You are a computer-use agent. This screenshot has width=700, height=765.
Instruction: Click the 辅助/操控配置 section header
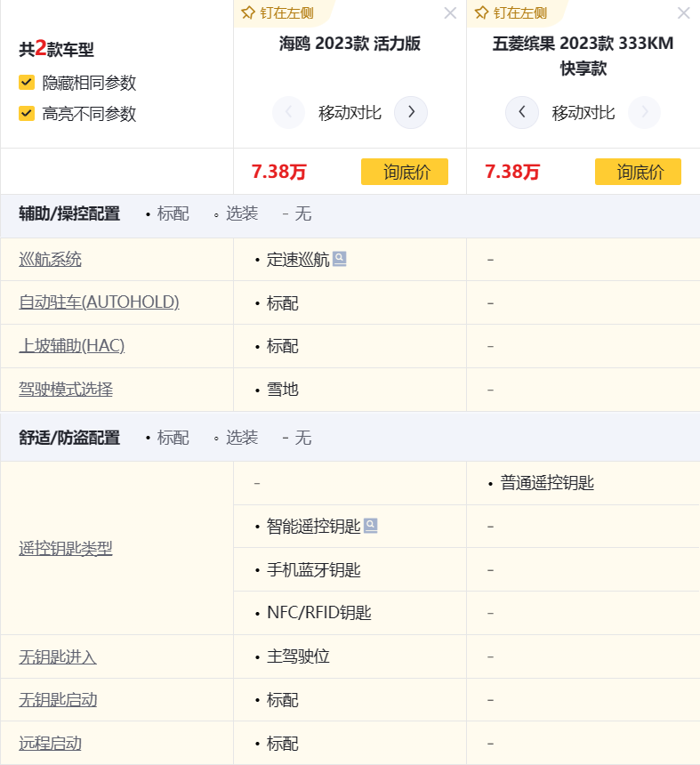click(69, 213)
